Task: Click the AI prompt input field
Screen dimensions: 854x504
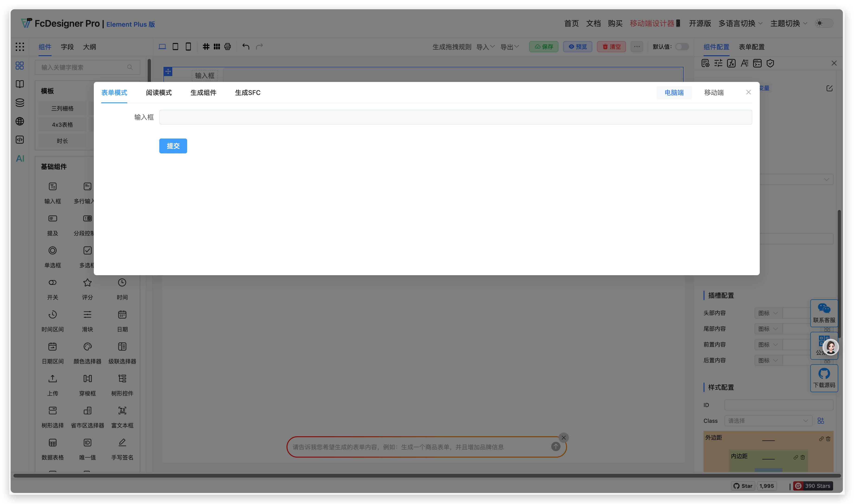Action: pos(408,447)
